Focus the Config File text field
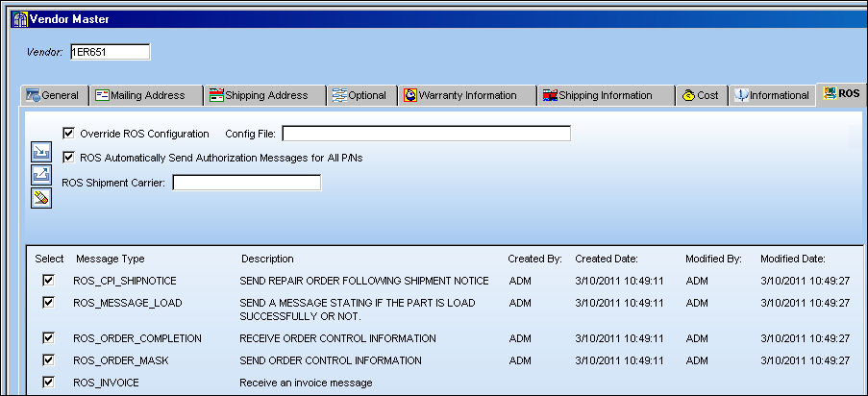Viewport: 868px width, 396px height. click(426, 134)
